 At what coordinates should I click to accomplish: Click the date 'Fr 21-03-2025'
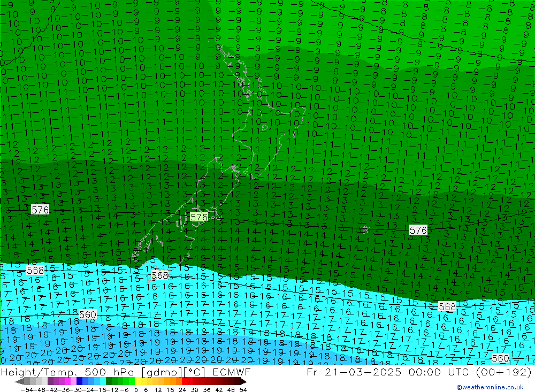(354, 372)
